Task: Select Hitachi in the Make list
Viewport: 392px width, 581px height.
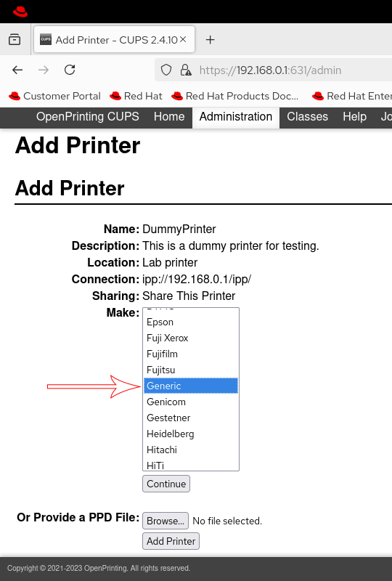Action: [x=191, y=450]
